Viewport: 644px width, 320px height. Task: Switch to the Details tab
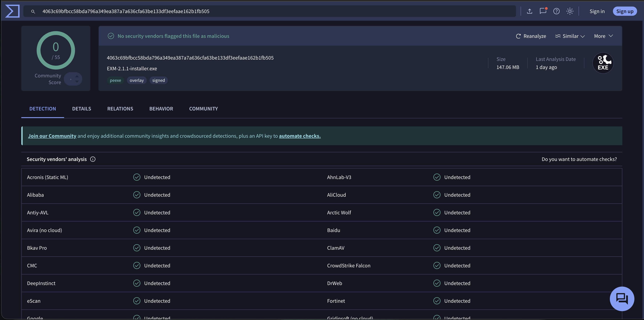[x=82, y=109]
